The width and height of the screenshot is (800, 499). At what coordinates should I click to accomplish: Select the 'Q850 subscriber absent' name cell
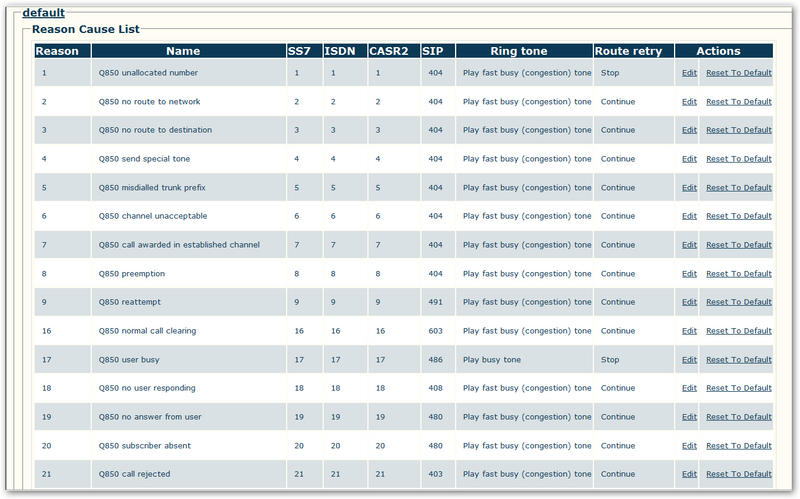point(189,446)
